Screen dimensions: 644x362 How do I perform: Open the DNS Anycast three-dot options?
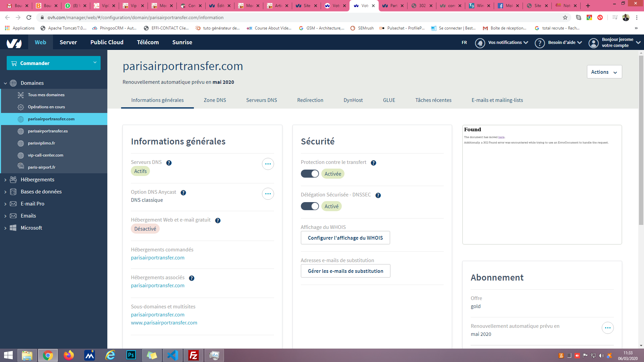[268, 194]
